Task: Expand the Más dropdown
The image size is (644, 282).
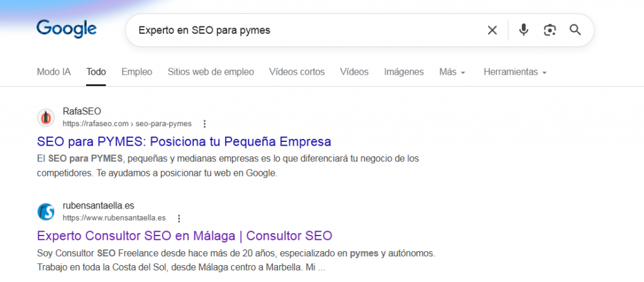Action: 452,72
